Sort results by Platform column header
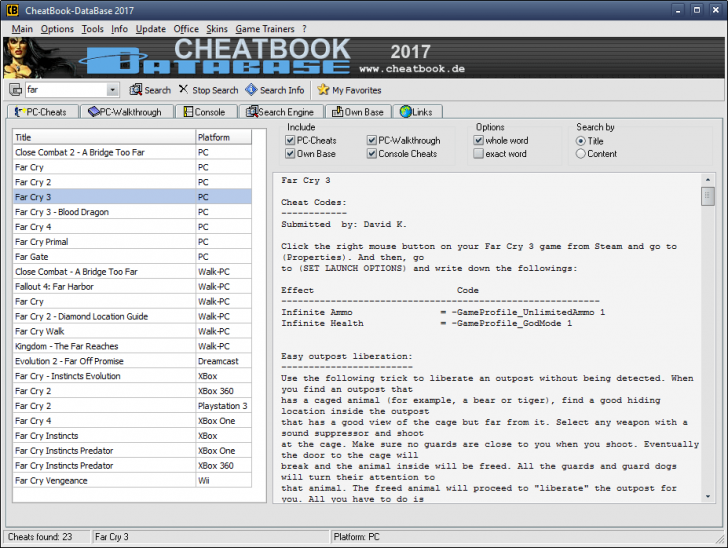This screenshot has width=728, height=548. pos(223,137)
